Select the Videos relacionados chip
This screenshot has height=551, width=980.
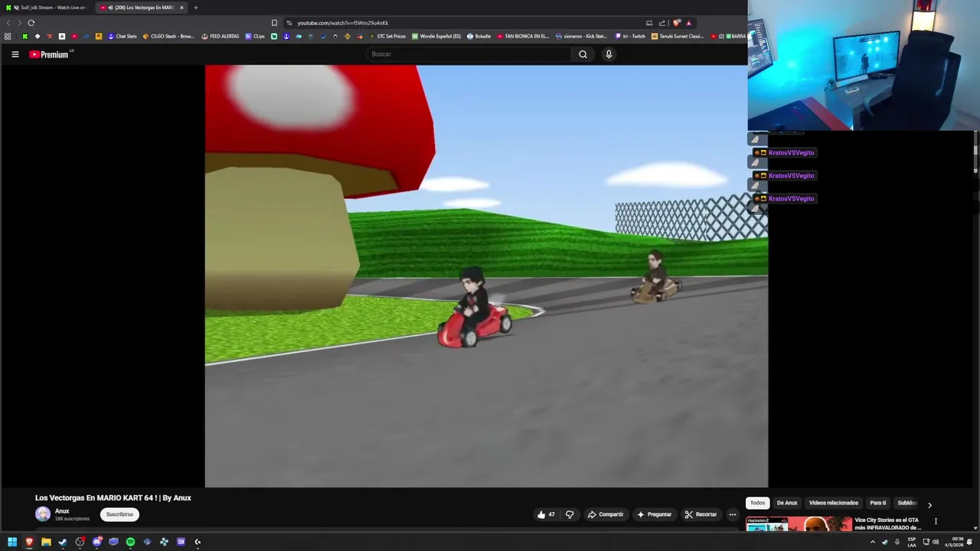(833, 503)
